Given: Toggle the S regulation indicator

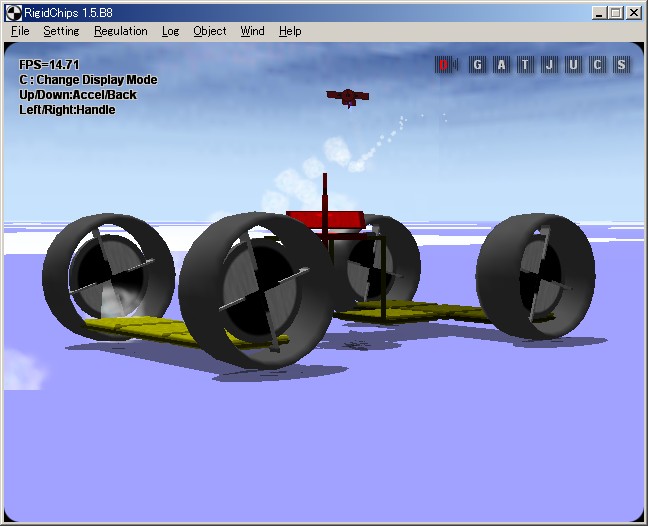Looking at the screenshot, I should pos(621,65).
